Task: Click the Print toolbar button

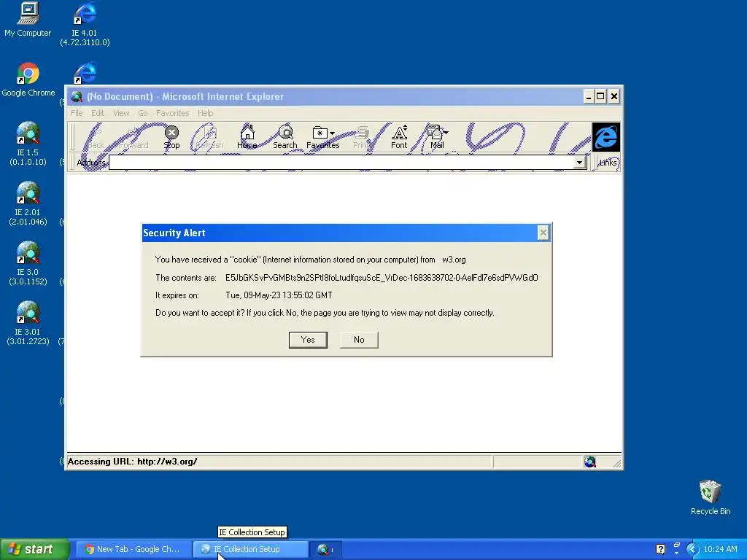Action: (361, 136)
